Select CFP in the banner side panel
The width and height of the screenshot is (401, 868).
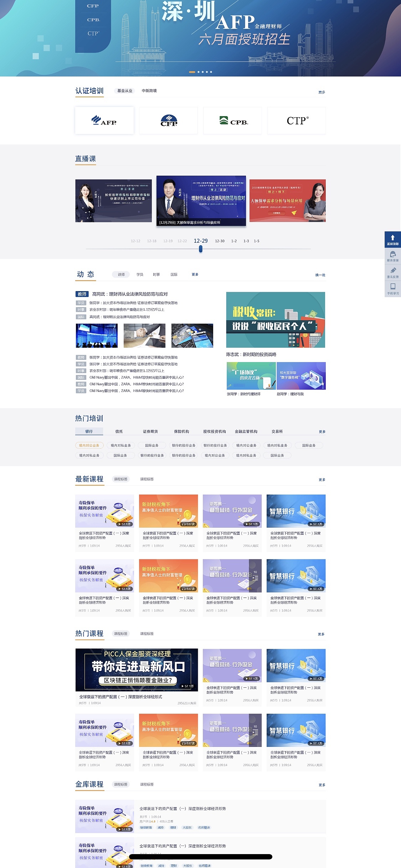(x=93, y=6)
